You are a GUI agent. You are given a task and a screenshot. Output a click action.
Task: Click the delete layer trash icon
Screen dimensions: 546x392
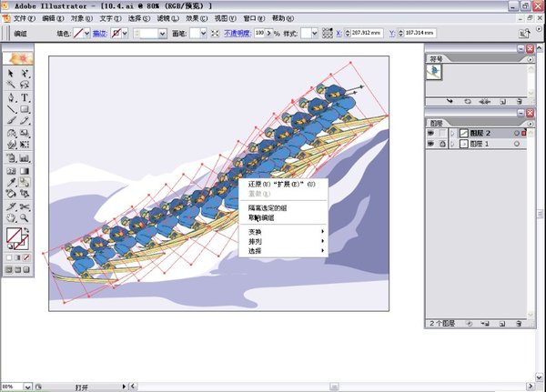tap(520, 323)
